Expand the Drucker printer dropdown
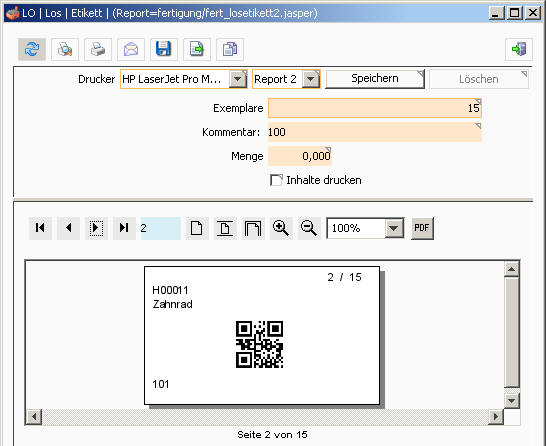The height and width of the screenshot is (446, 546). (238, 79)
